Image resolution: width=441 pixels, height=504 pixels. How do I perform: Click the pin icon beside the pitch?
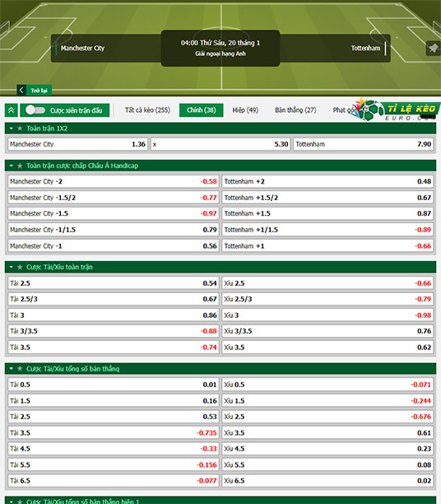[433, 49]
